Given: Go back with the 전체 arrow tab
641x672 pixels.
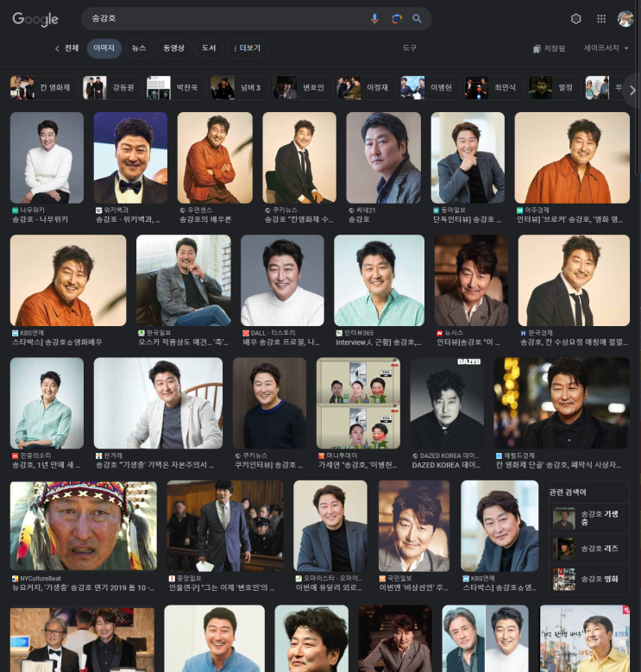Looking at the screenshot, I should coord(66,48).
